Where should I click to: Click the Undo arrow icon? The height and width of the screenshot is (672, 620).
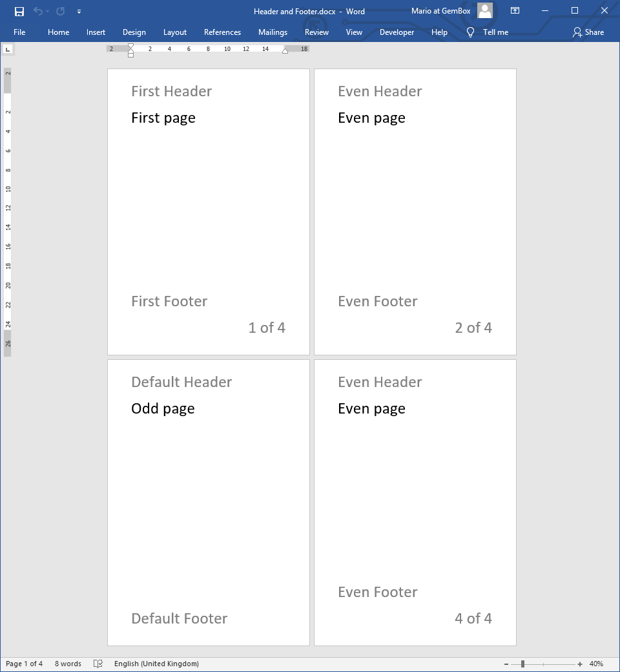37,11
